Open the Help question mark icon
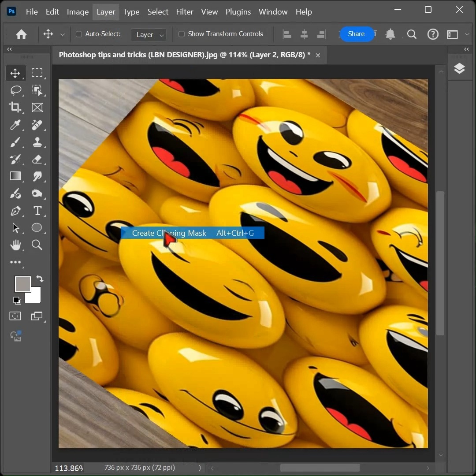This screenshot has width=476, height=476. 433,34
